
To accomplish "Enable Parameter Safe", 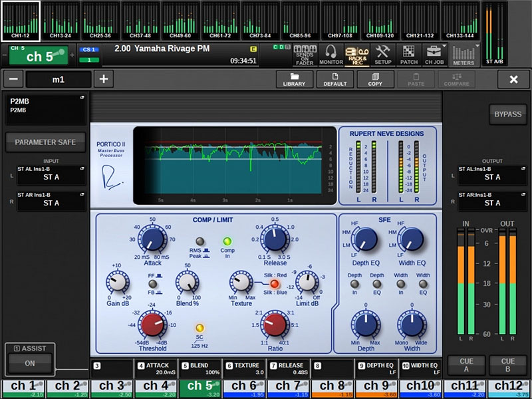I will pos(45,142).
